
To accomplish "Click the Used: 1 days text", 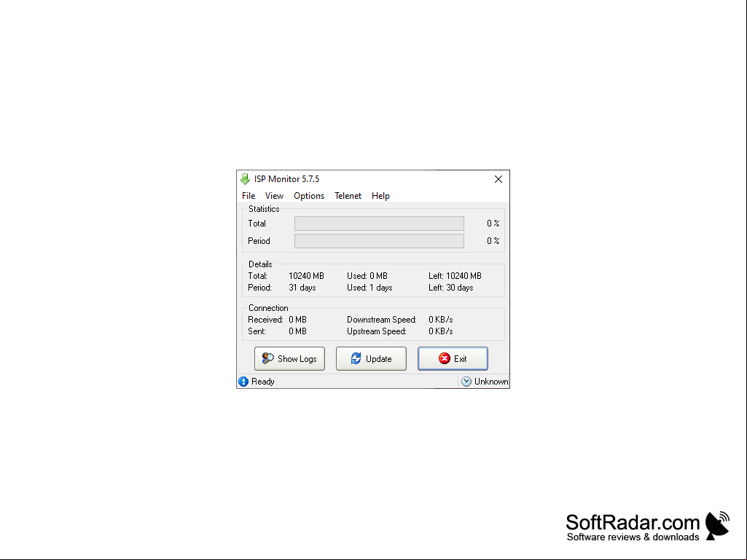I will pos(369,288).
